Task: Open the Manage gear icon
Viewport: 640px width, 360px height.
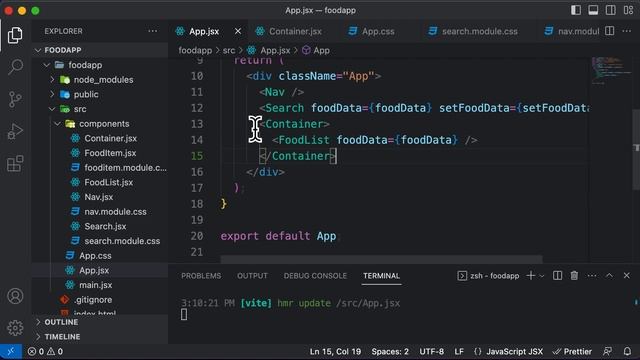Action: pyautogui.click(x=15, y=328)
